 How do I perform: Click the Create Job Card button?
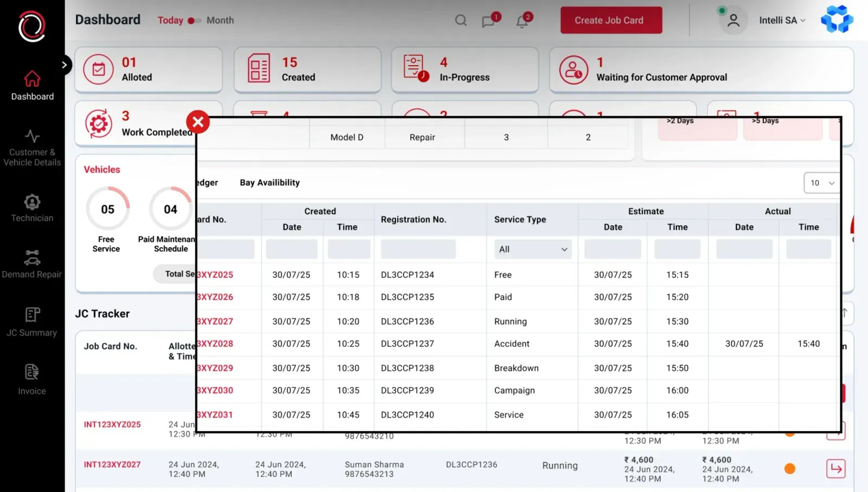(611, 20)
